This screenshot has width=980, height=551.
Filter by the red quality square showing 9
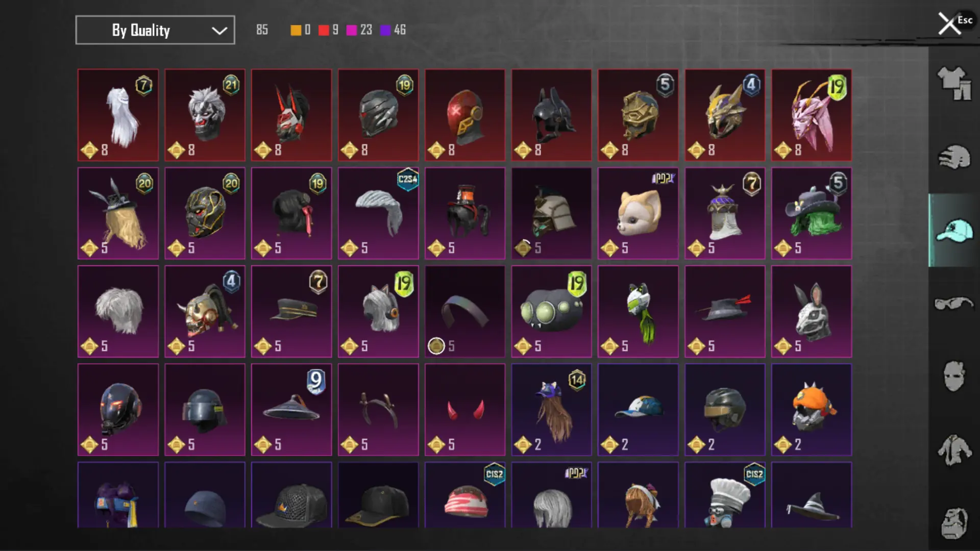click(324, 30)
